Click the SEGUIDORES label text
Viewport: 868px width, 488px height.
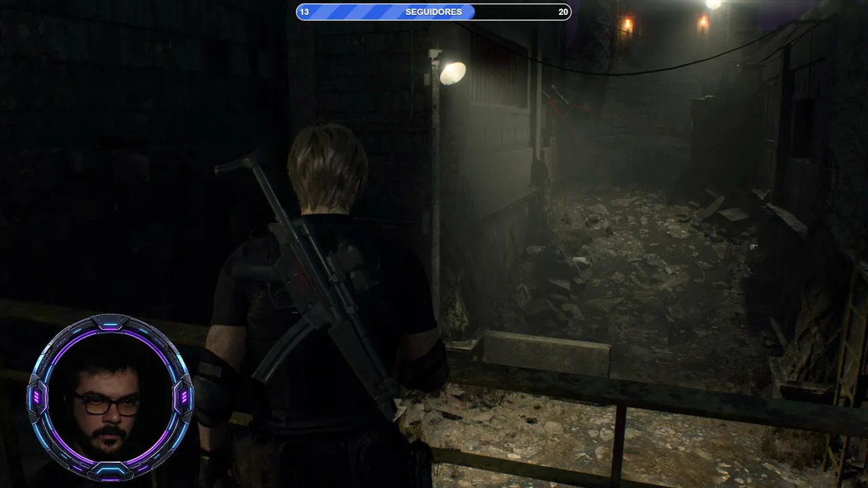click(x=433, y=12)
